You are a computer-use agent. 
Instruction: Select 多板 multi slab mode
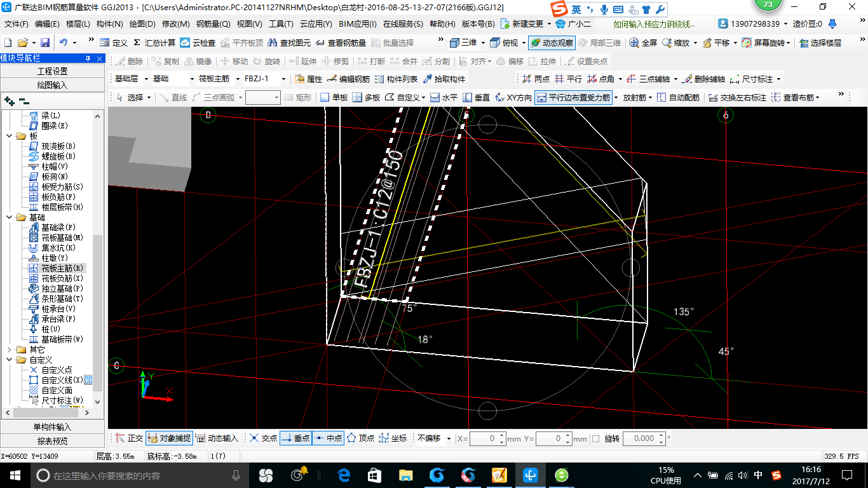366,97
